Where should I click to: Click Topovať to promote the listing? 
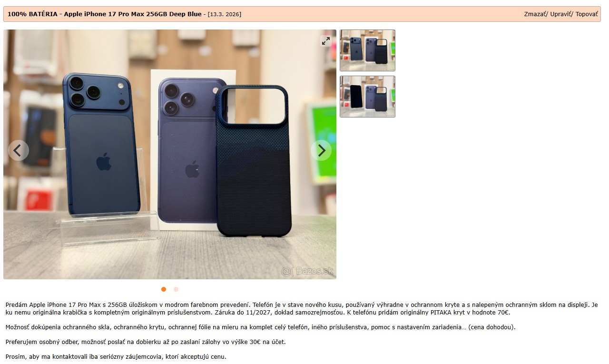pyautogui.click(x=587, y=14)
